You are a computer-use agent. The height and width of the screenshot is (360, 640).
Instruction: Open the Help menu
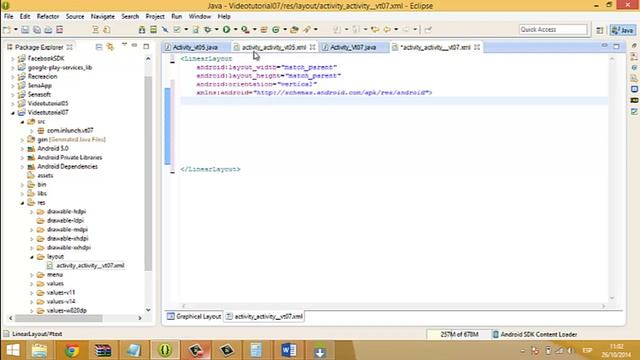(x=224, y=16)
